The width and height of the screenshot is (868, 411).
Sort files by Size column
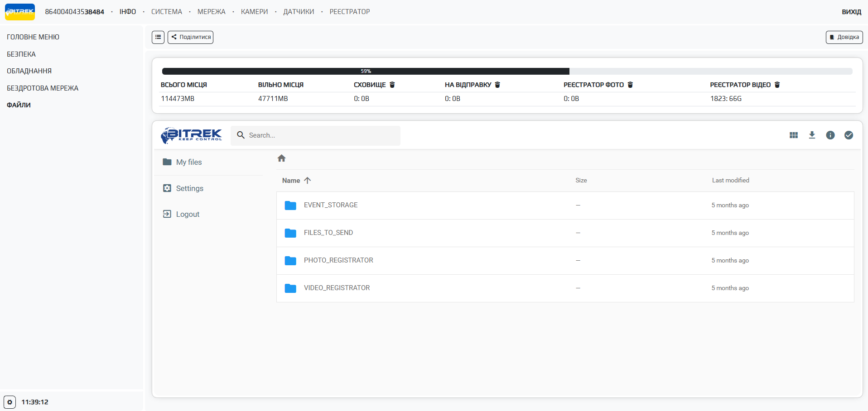click(581, 181)
